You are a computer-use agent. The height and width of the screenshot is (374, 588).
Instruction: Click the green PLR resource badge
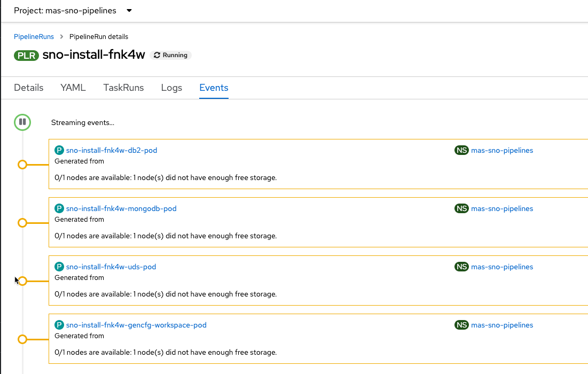click(x=27, y=55)
